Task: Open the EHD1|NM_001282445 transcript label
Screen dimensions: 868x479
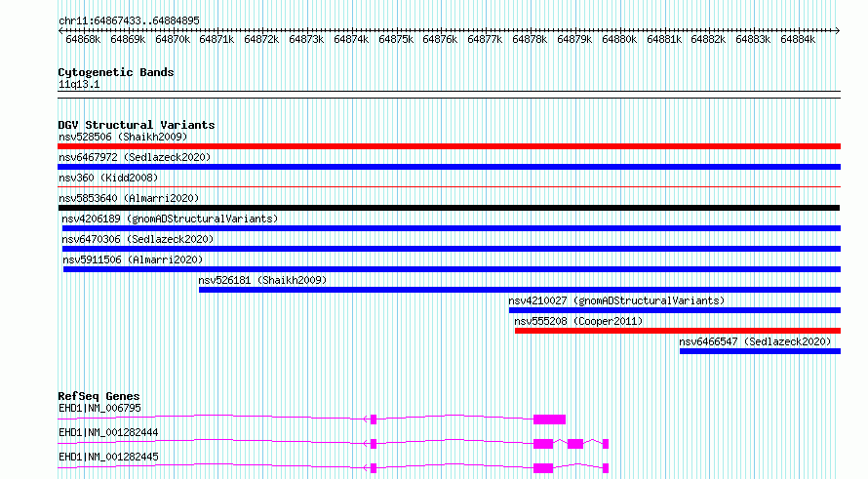Action: 108,457
